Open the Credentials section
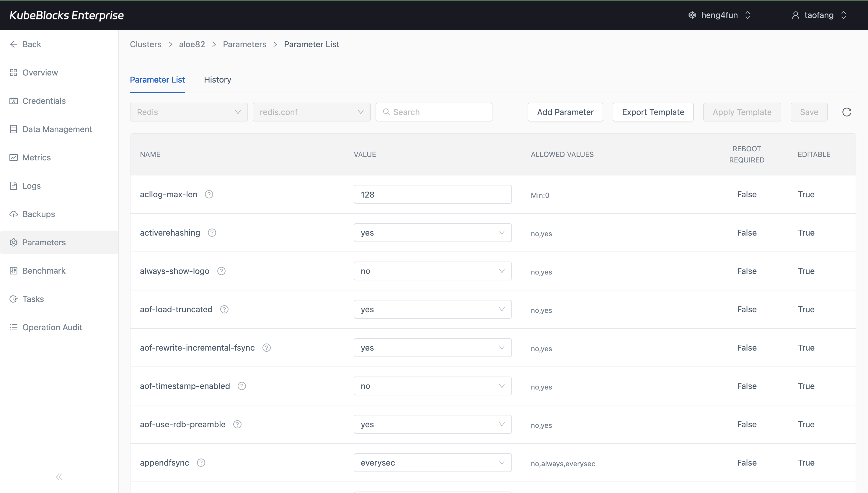The image size is (868, 493). click(x=44, y=101)
